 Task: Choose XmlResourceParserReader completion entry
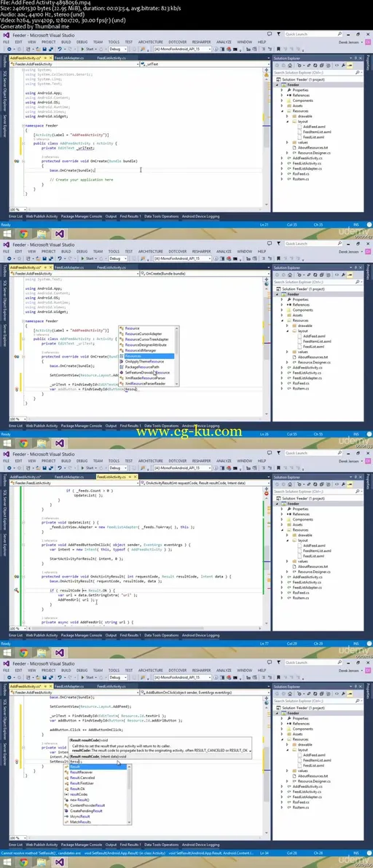[x=145, y=384]
